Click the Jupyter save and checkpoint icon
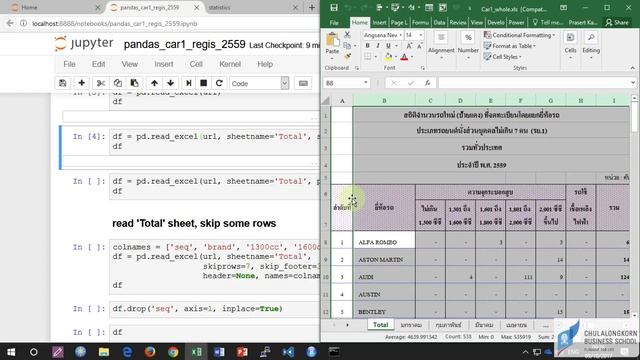This screenshot has height=360, width=640. point(63,83)
